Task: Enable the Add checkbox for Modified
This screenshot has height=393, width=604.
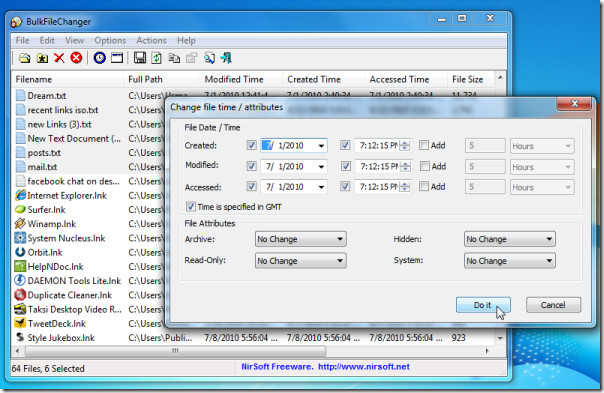Action: tap(424, 166)
